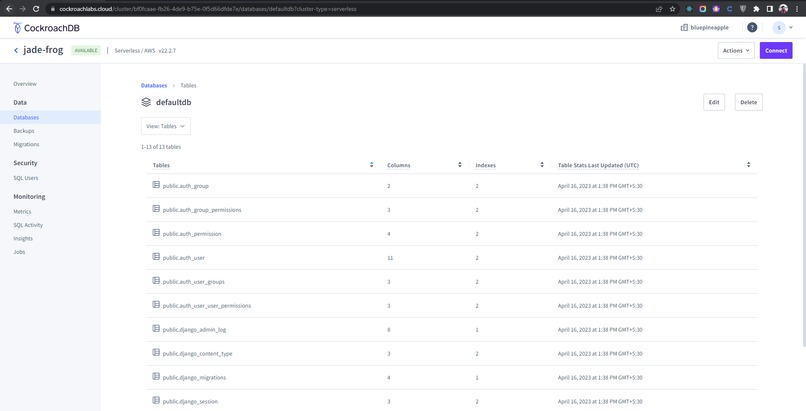806x411 pixels.
Task: Open the help question mark icon
Action: point(752,28)
